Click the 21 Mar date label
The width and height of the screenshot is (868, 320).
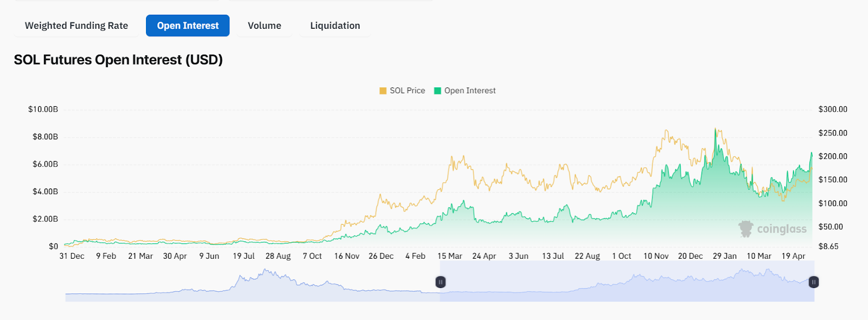click(x=141, y=256)
